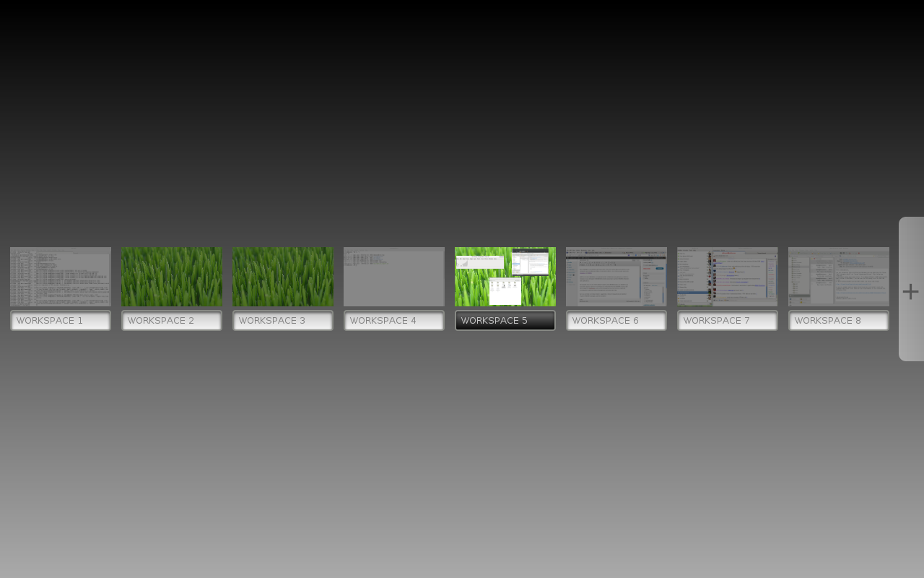This screenshot has width=924, height=578.
Task: Activate the highlighted Workspace 5 thumbnail
Action: 505,277
